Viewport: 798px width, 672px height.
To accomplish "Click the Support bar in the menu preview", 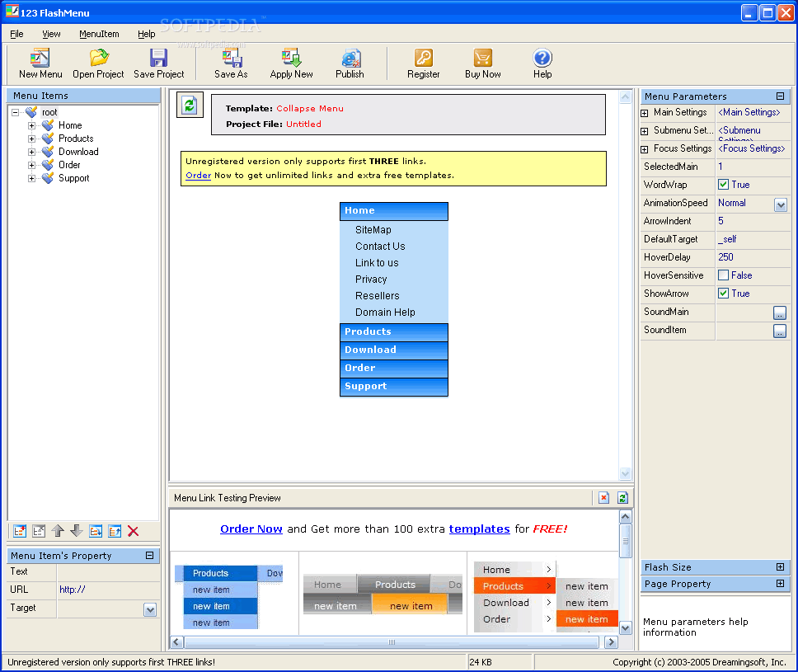I will click(394, 387).
